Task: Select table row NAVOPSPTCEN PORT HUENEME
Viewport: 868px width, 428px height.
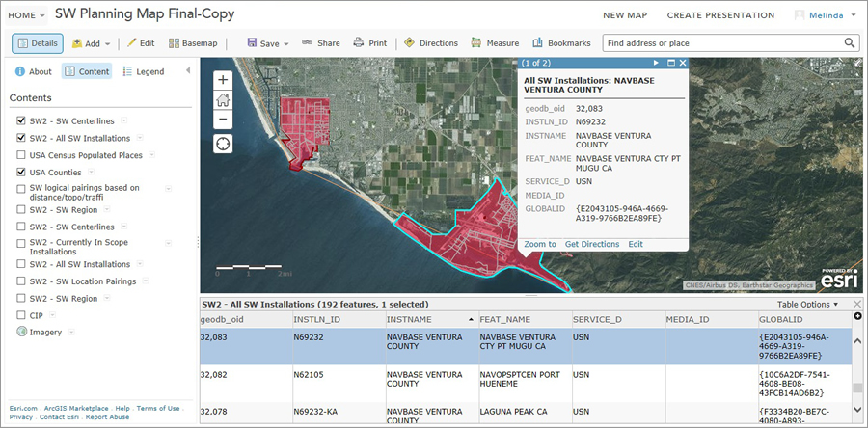Action: pos(526,384)
